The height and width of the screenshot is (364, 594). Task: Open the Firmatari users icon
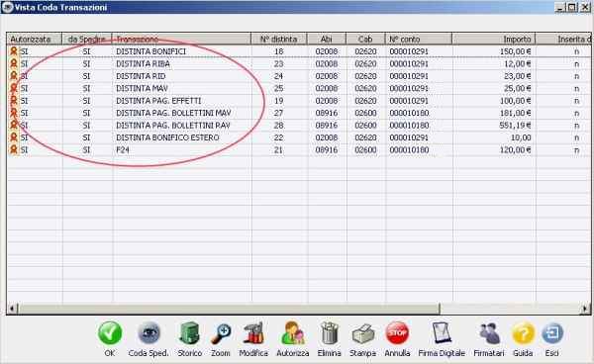coord(489,333)
